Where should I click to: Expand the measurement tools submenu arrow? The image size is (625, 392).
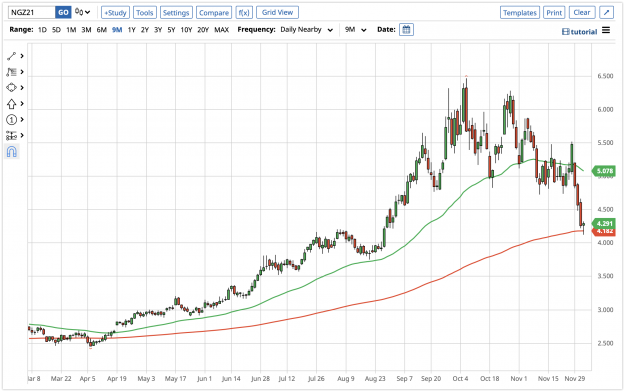point(22,136)
